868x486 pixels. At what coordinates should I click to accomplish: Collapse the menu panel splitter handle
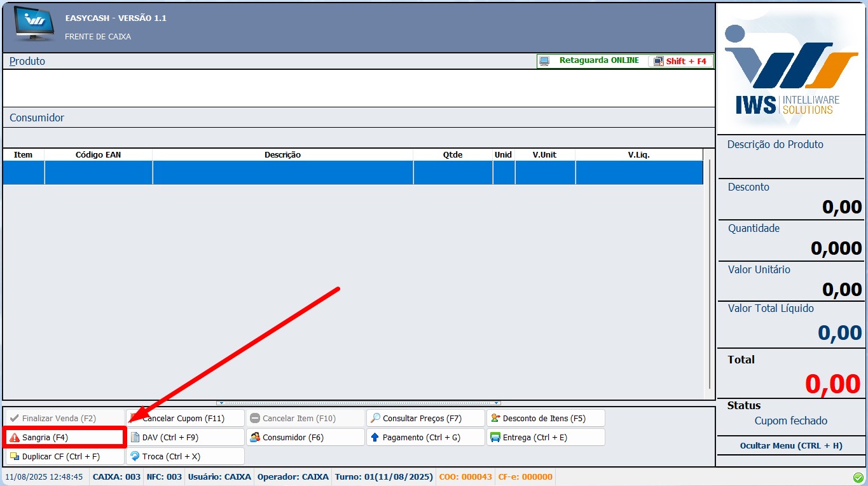(359, 403)
